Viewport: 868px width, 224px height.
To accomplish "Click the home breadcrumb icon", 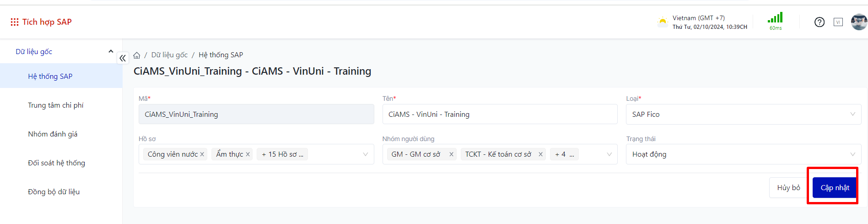I will tap(137, 55).
